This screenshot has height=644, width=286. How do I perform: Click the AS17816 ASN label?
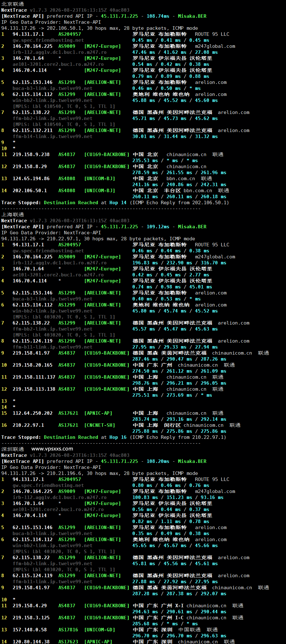tap(68, 630)
